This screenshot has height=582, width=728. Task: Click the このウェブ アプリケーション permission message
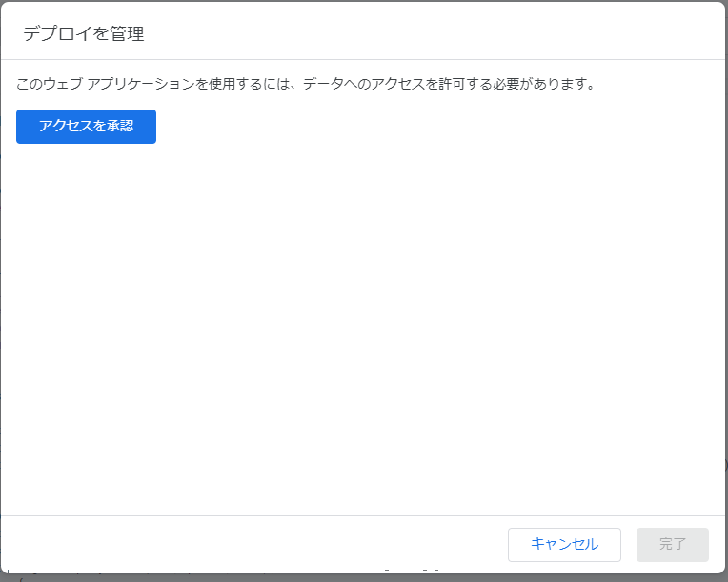[306, 84]
